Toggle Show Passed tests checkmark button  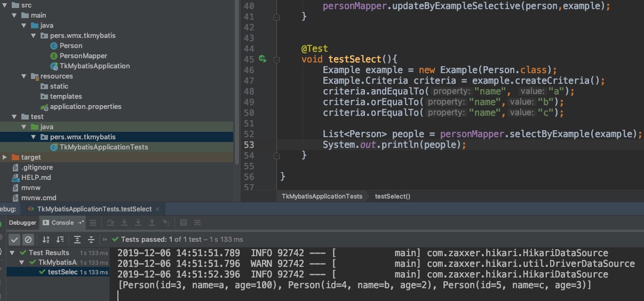point(14,240)
